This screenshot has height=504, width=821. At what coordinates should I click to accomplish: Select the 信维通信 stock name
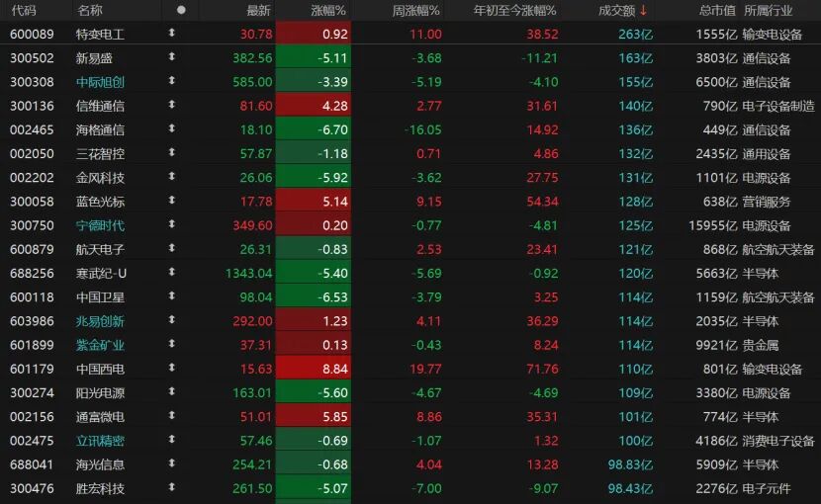click(x=100, y=107)
